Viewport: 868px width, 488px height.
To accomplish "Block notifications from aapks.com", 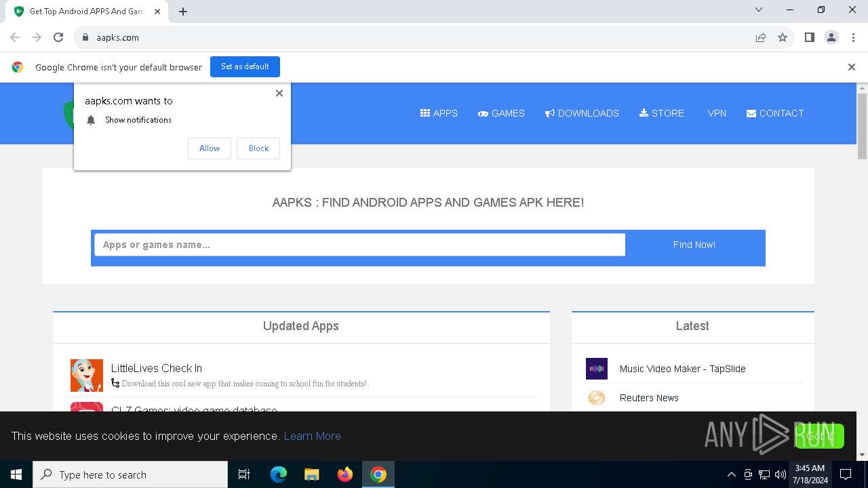I will pyautogui.click(x=258, y=148).
